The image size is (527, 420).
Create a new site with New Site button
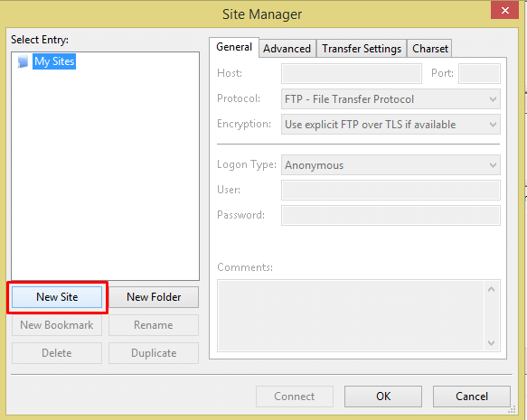point(57,297)
